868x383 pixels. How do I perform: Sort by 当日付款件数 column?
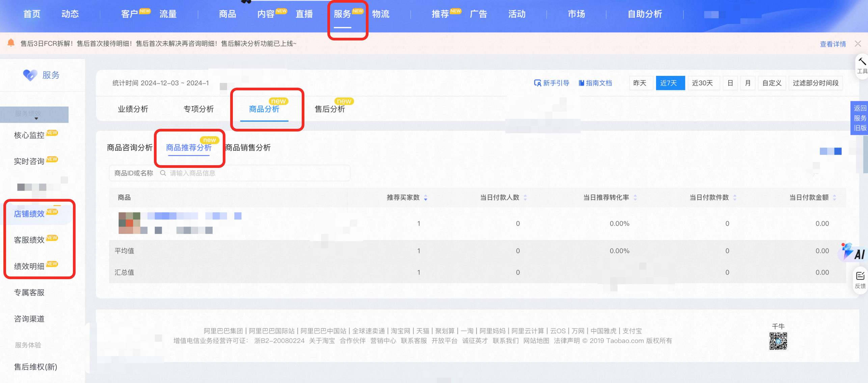pyautogui.click(x=735, y=198)
